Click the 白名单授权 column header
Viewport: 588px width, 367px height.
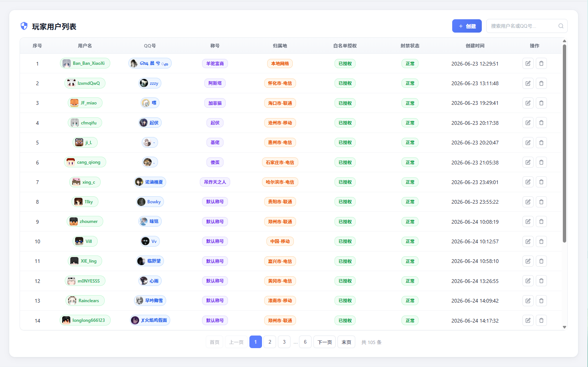[x=345, y=46]
